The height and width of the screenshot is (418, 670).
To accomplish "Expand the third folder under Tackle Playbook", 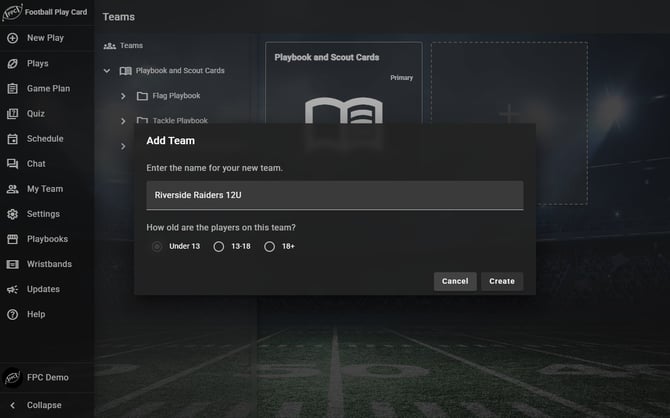I will (x=123, y=146).
